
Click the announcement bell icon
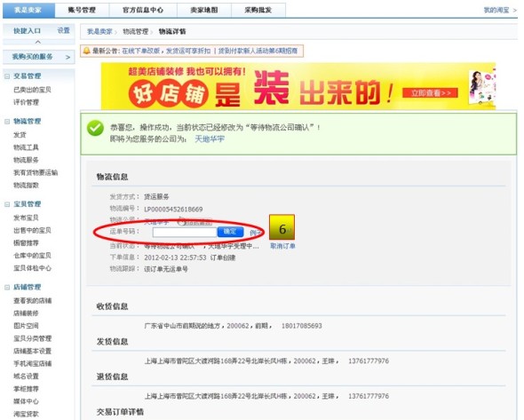86,51
